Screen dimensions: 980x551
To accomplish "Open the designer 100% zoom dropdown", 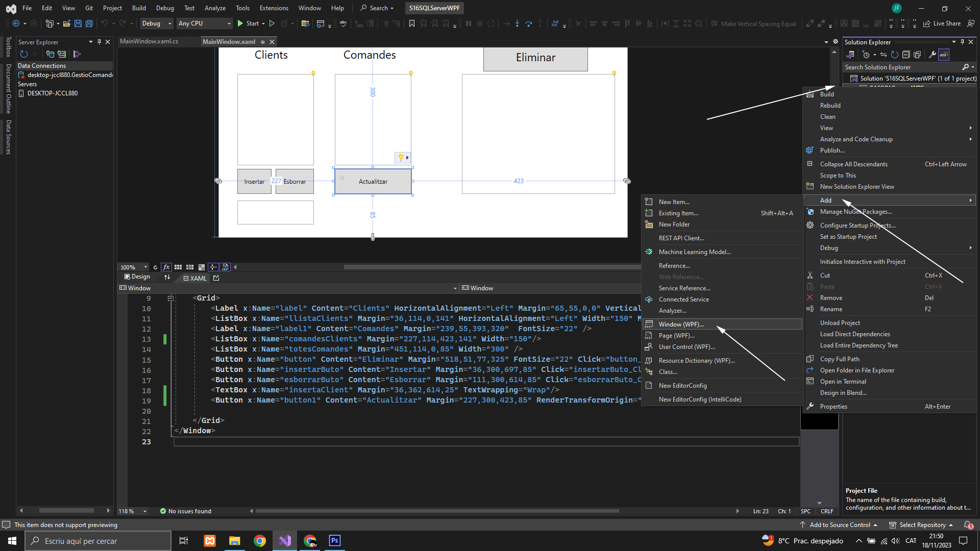I will (145, 267).
